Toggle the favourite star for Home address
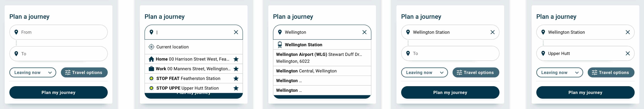The height and width of the screenshot is (109, 644). pyautogui.click(x=236, y=59)
